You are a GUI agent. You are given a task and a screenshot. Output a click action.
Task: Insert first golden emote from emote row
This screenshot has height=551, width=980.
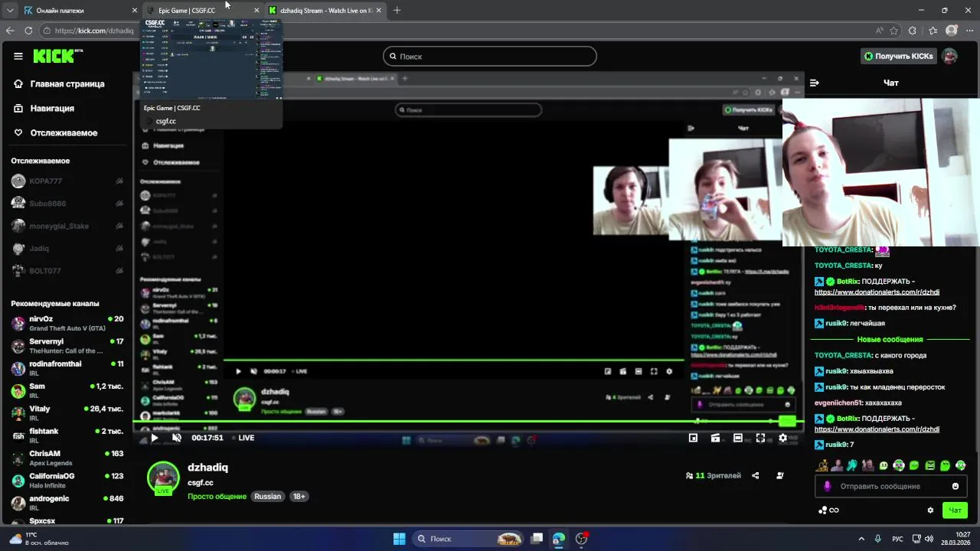tap(822, 465)
